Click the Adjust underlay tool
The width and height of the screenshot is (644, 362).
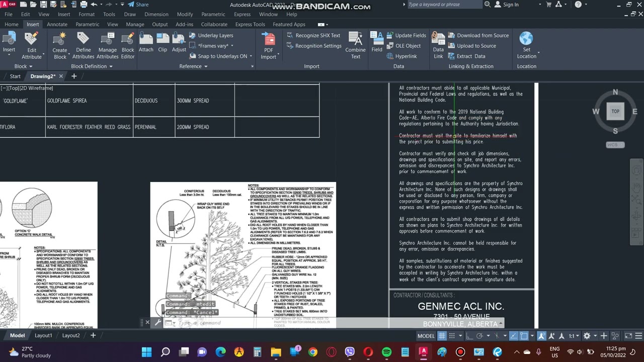pyautogui.click(x=179, y=42)
